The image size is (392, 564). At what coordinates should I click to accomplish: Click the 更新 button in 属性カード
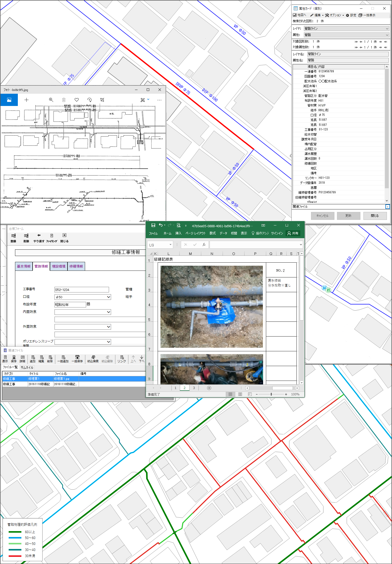[348, 216]
